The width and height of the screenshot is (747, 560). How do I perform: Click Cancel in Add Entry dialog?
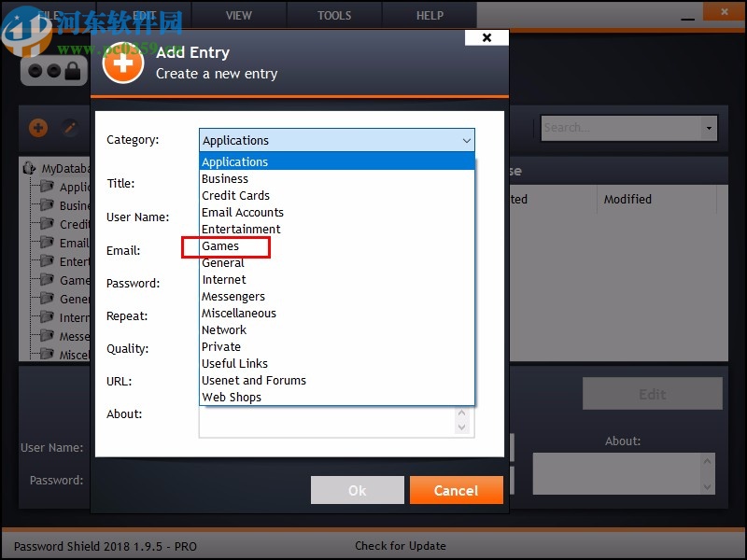click(x=457, y=490)
